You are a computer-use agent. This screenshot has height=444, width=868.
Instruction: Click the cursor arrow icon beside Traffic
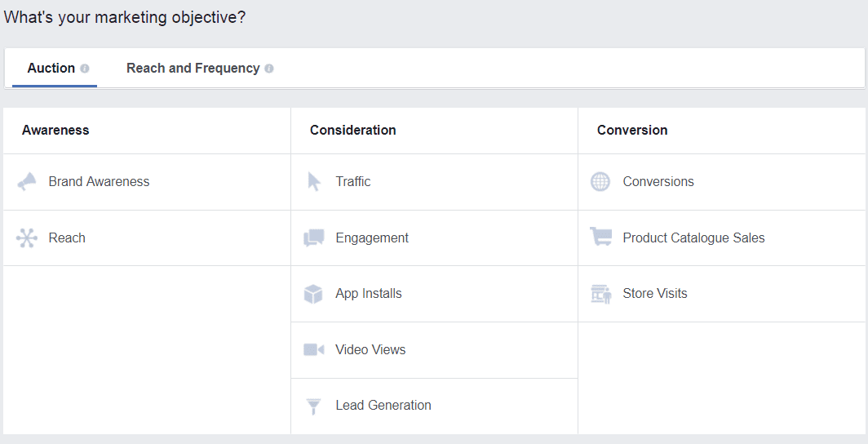(x=314, y=182)
